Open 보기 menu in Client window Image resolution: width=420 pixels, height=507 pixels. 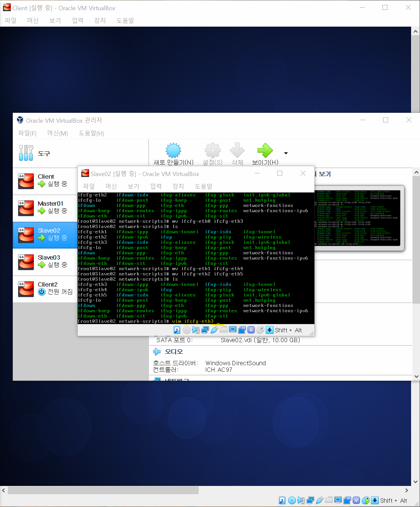[x=55, y=20]
